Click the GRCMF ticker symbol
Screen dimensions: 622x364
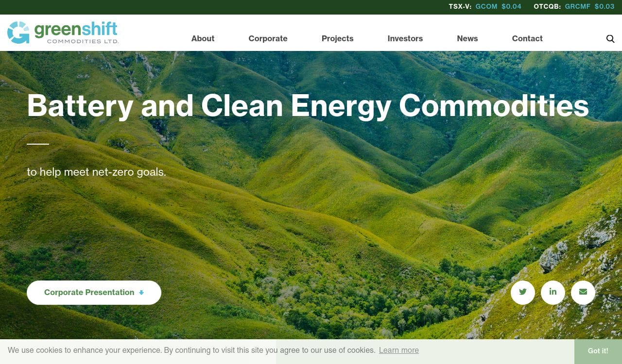[x=578, y=6]
